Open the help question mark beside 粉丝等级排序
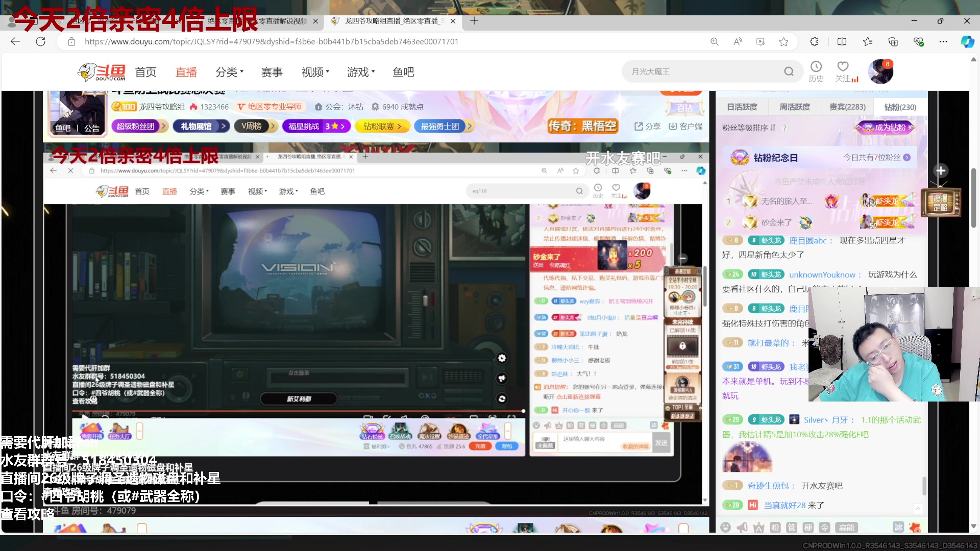980x551 pixels. 785,128
